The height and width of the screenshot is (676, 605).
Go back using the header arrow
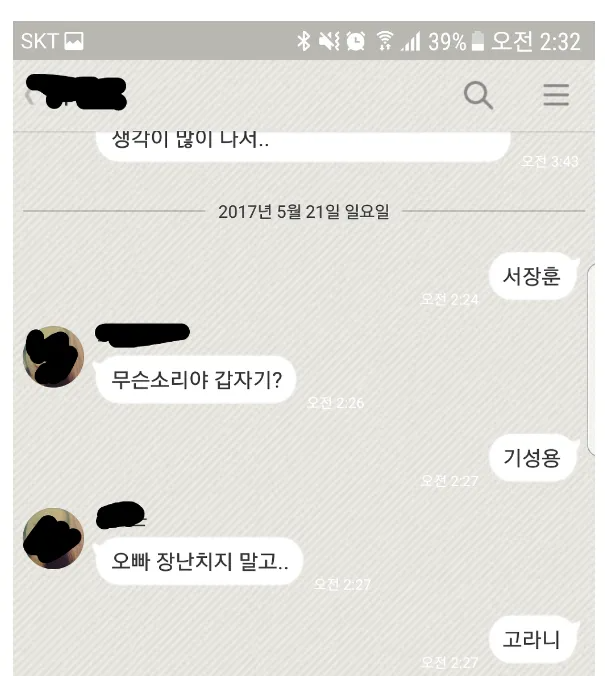pyautogui.click(x=28, y=97)
